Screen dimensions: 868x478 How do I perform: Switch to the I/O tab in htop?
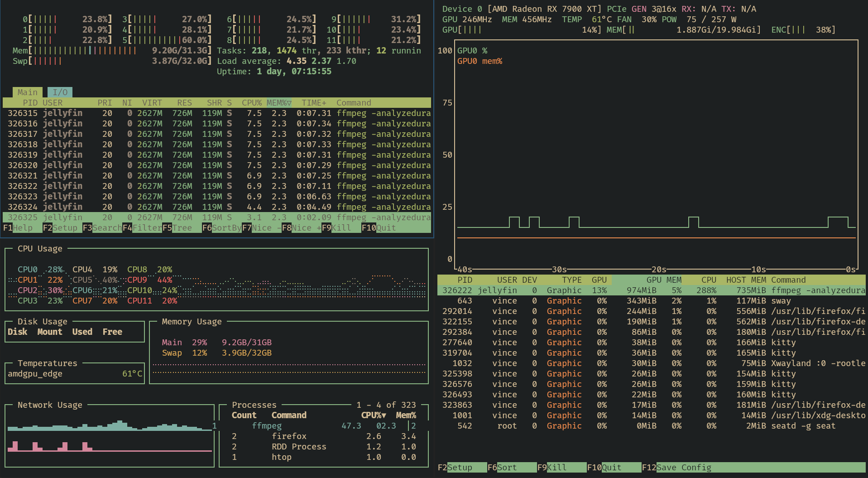(60, 92)
